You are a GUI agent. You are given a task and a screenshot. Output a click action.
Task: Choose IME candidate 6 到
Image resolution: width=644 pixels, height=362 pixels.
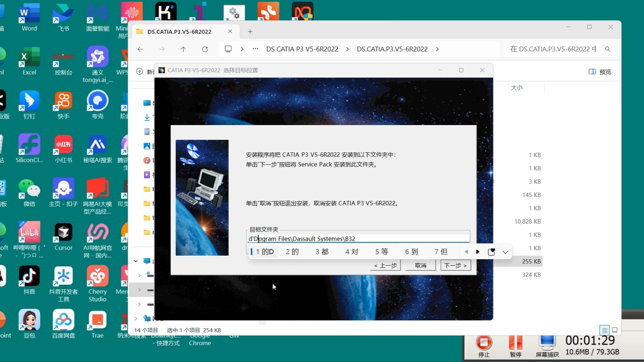point(411,252)
